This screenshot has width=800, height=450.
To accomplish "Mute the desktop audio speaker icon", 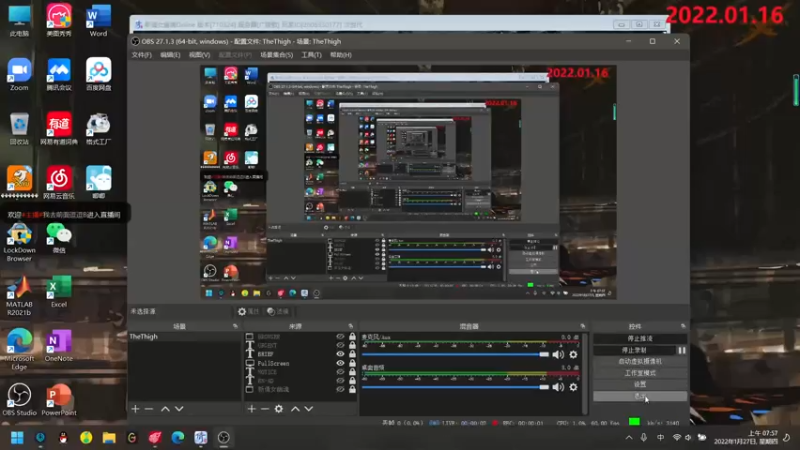I will click(x=558, y=387).
